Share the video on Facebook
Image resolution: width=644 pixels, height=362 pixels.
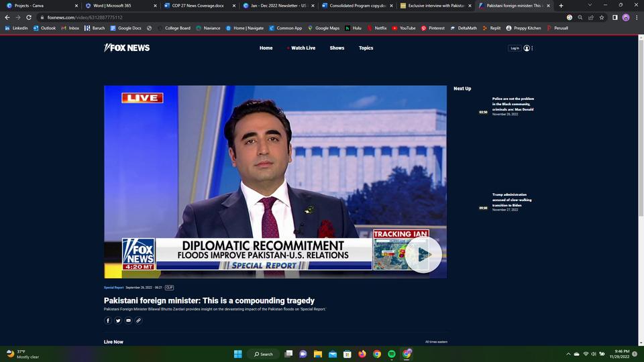pos(108,320)
